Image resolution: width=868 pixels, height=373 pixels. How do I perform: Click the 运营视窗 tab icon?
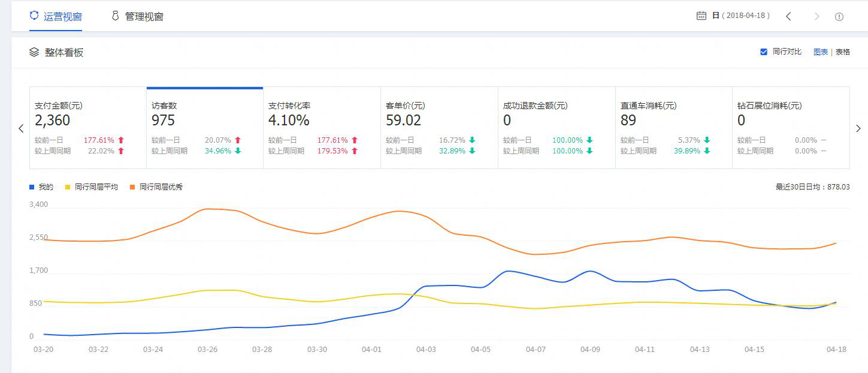34,16
